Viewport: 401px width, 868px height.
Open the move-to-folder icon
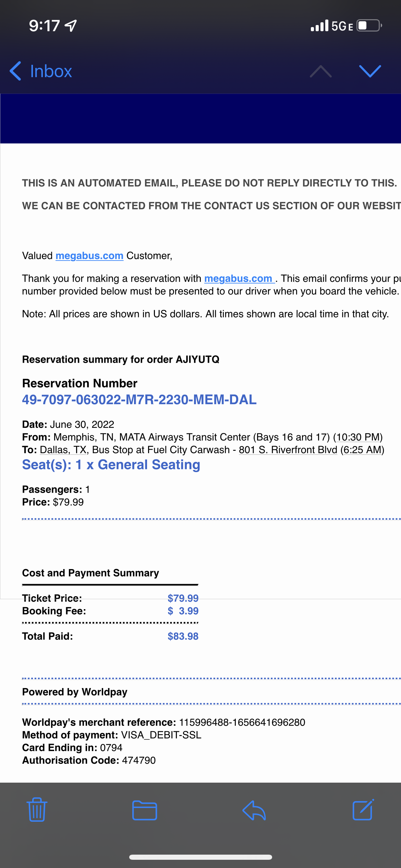[144, 810]
